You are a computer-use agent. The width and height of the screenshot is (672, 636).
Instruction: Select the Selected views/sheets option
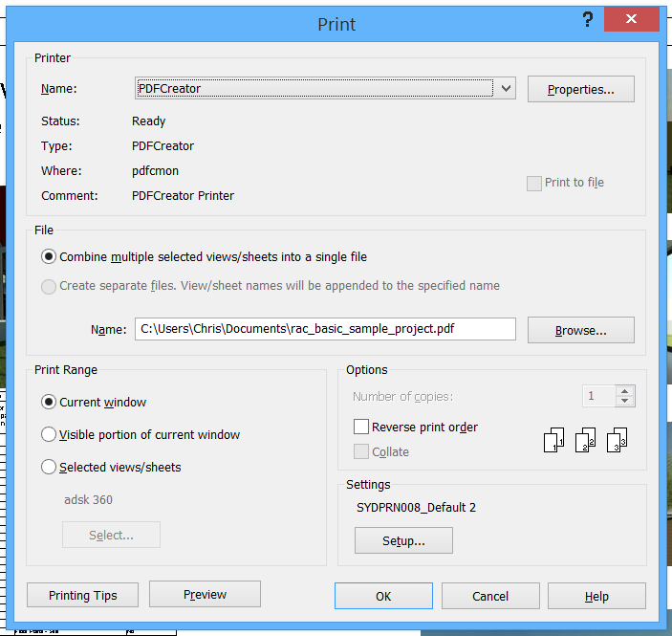[49, 468]
